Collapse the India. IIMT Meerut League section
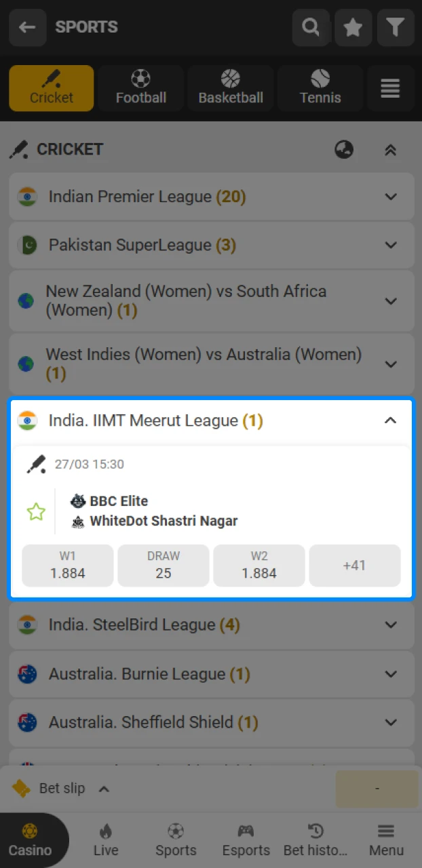The height and width of the screenshot is (868, 422). click(390, 420)
